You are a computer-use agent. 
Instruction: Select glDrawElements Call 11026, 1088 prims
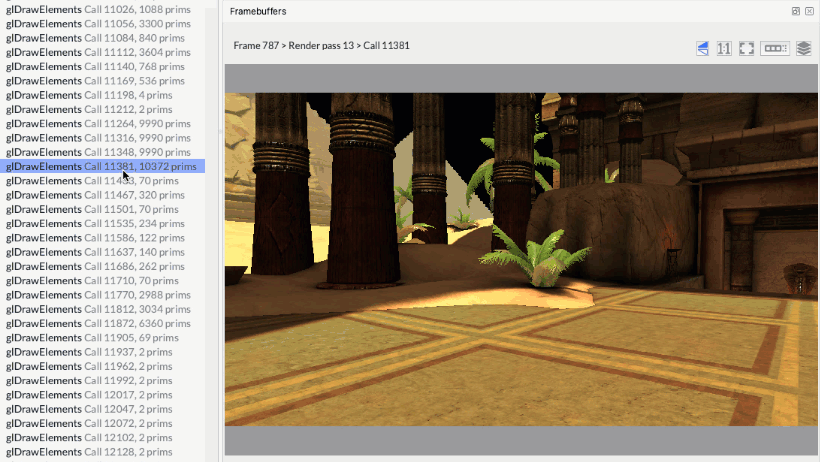tap(98, 9)
